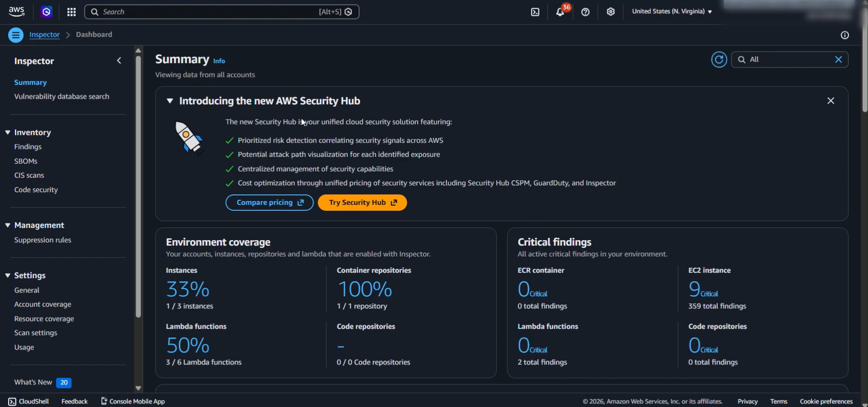Collapse the Settings navigation section
The height and width of the screenshot is (407, 868).
click(8, 275)
